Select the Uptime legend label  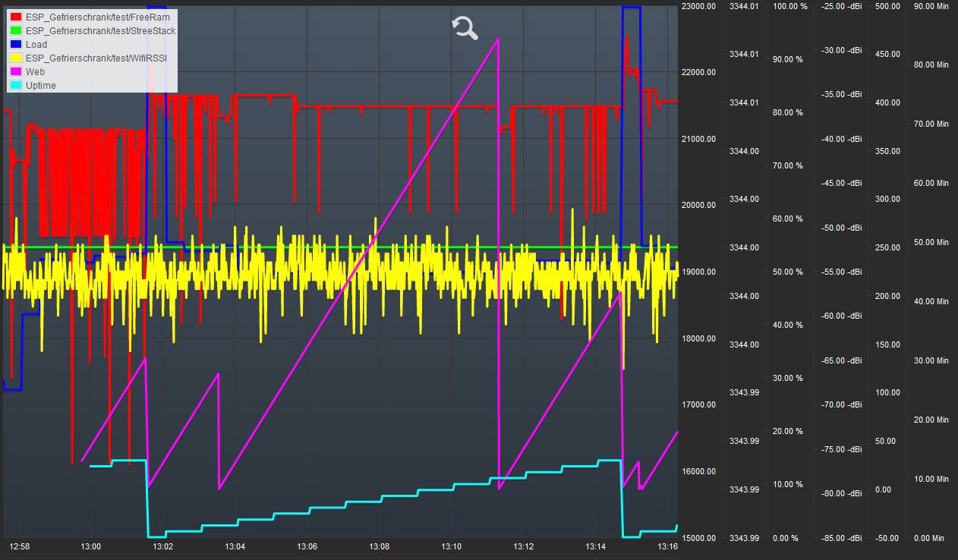tap(41, 85)
